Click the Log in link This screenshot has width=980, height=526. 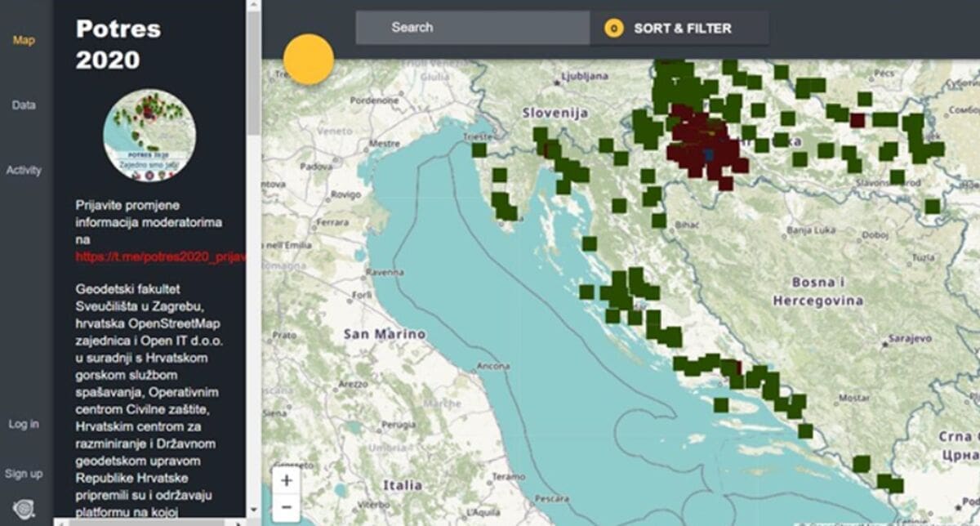click(x=24, y=424)
